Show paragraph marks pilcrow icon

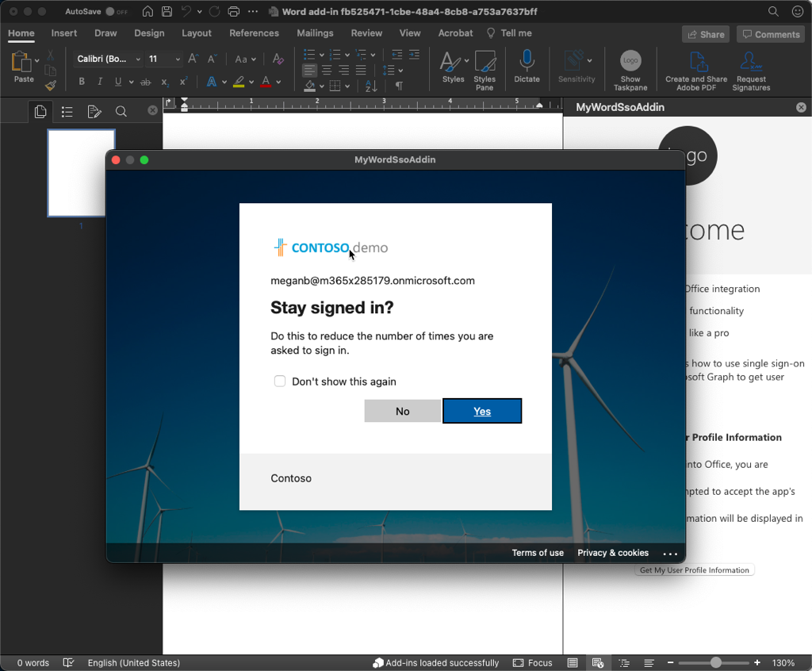point(399,86)
